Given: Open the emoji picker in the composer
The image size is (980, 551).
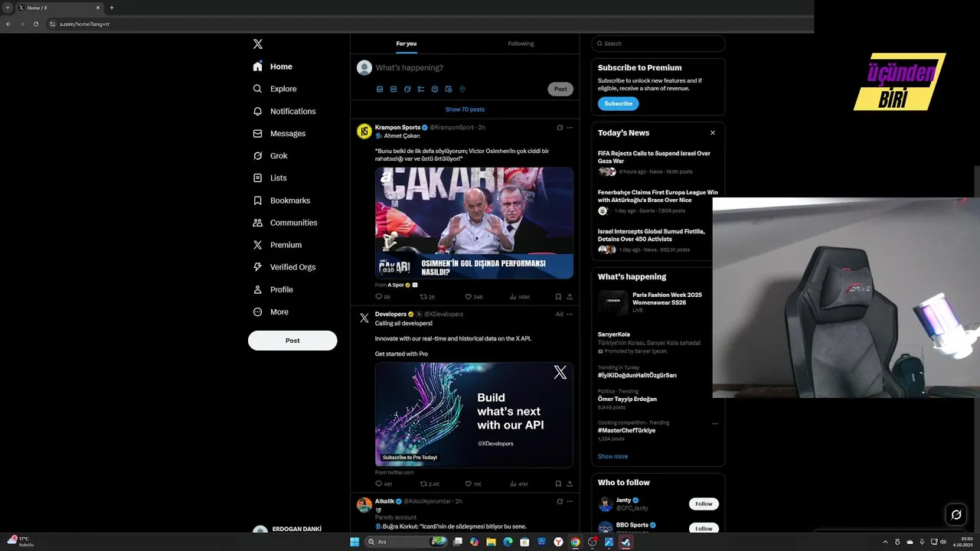Looking at the screenshot, I should pyautogui.click(x=435, y=89).
